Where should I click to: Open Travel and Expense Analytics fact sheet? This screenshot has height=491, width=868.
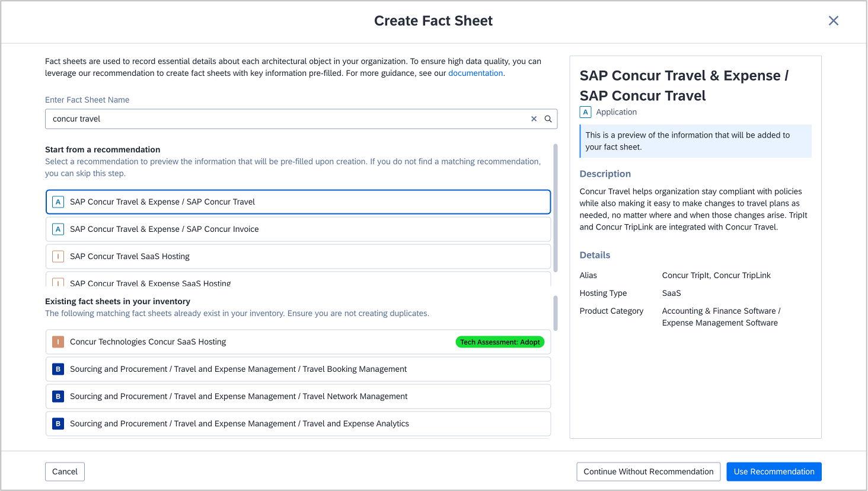298,423
